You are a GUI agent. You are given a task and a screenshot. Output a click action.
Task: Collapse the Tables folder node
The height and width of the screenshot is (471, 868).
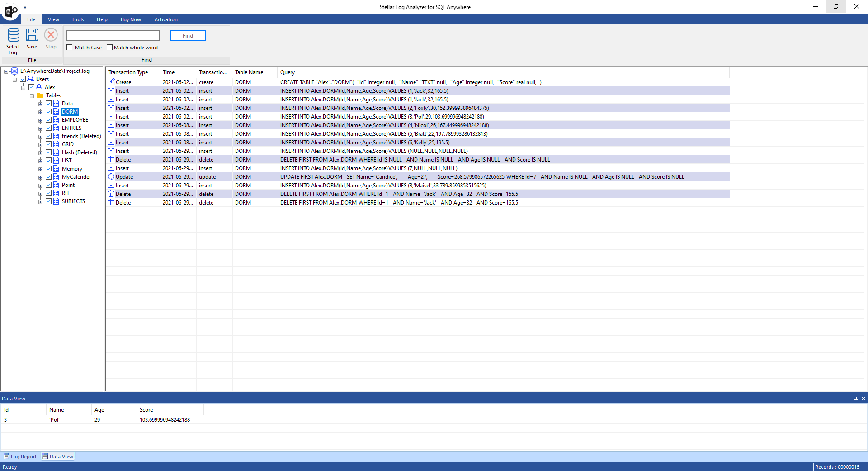point(32,96)
